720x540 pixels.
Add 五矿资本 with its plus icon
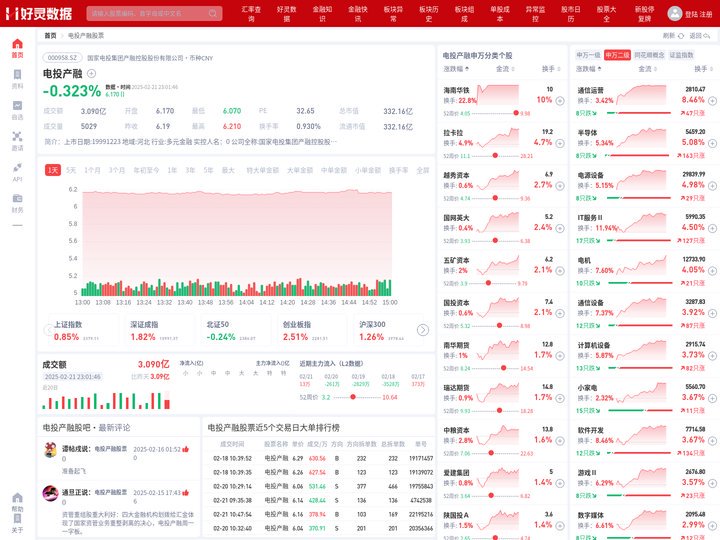[x=560, y=271]
